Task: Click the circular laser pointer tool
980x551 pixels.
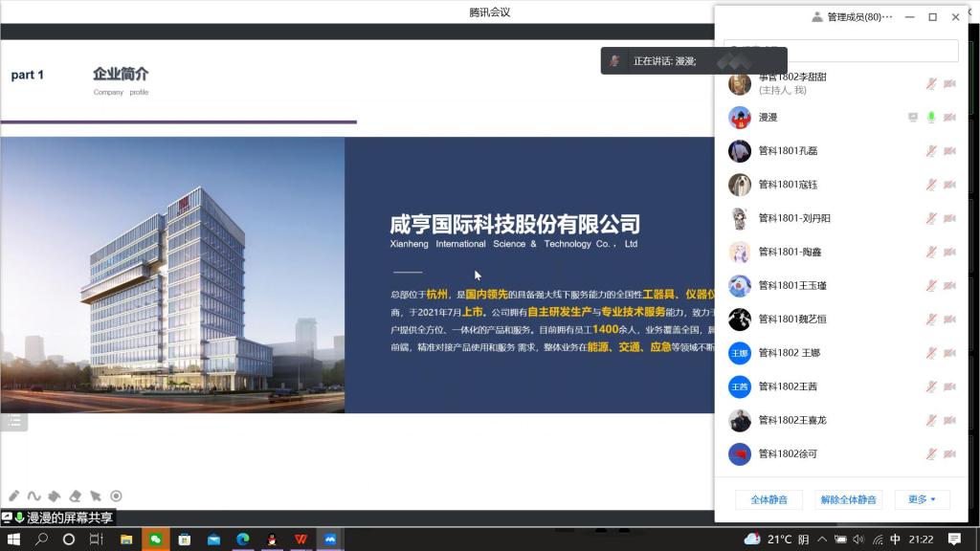Action: coord(116,496)
